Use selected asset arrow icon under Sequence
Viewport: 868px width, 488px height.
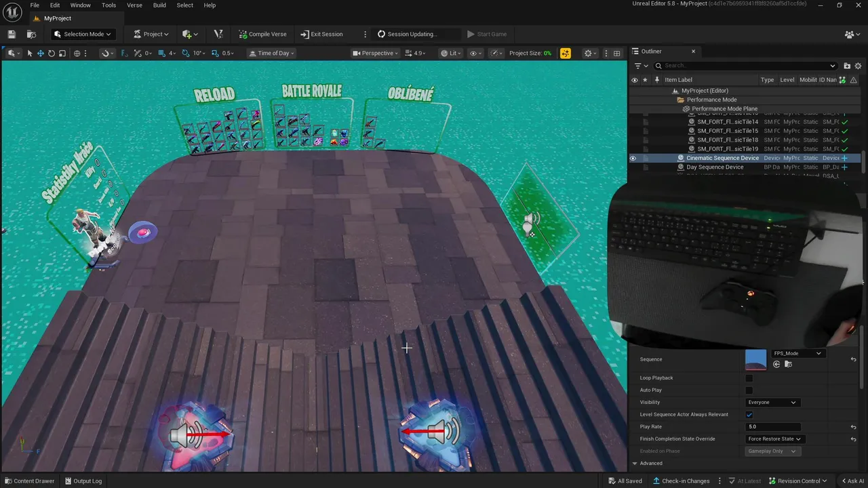point(776,364)
